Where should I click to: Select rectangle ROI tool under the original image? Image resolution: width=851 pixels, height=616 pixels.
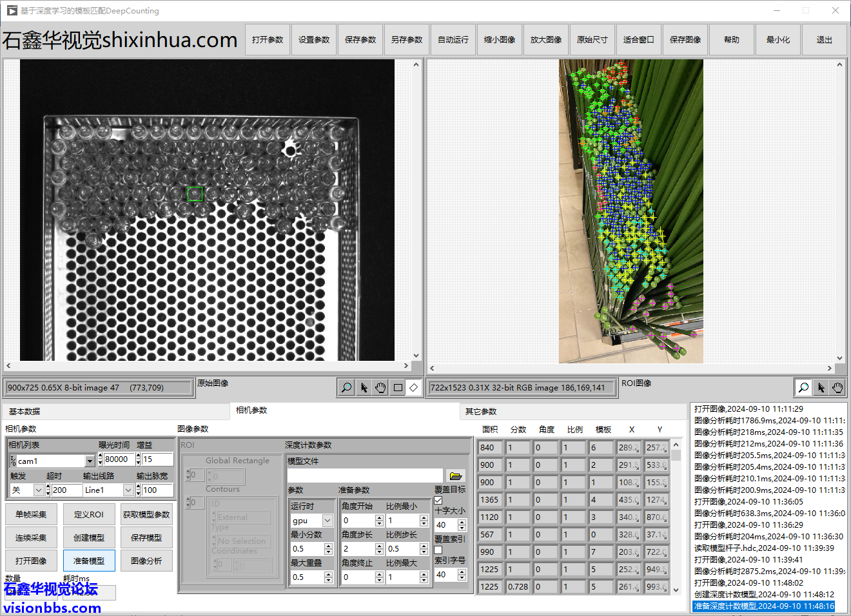coord(397,387)
